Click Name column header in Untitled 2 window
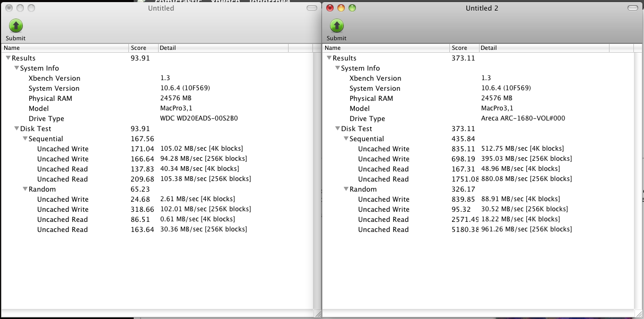This screenshot has height=319, width=644. click(386, 48)
